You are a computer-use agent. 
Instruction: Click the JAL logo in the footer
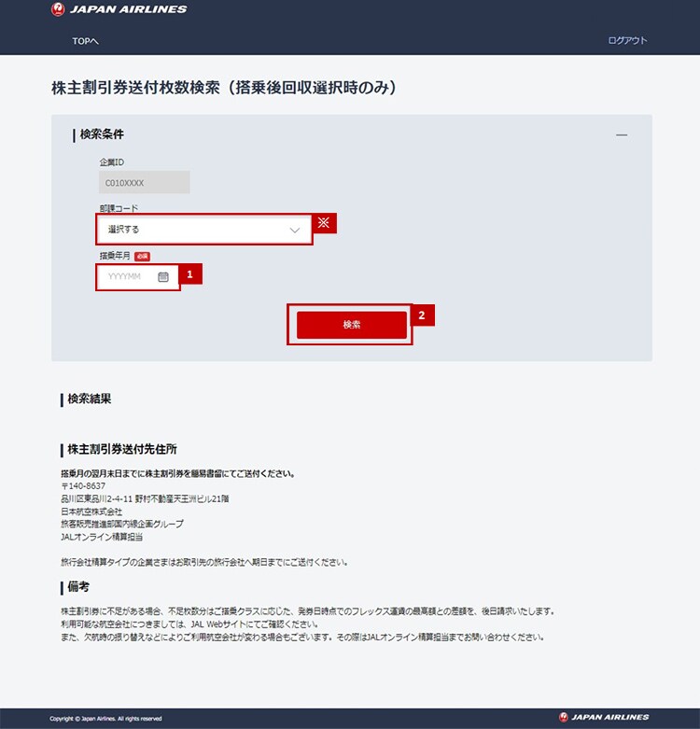pos(603,717)
